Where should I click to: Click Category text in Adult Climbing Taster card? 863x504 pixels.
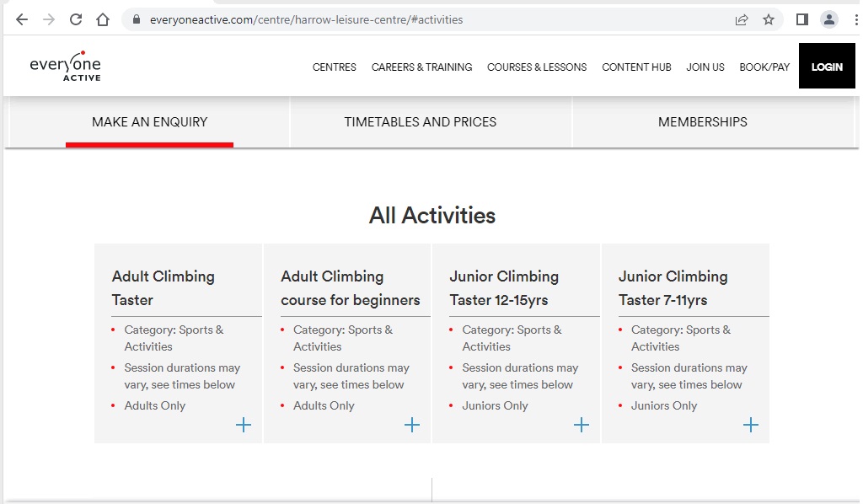(174, 338)
